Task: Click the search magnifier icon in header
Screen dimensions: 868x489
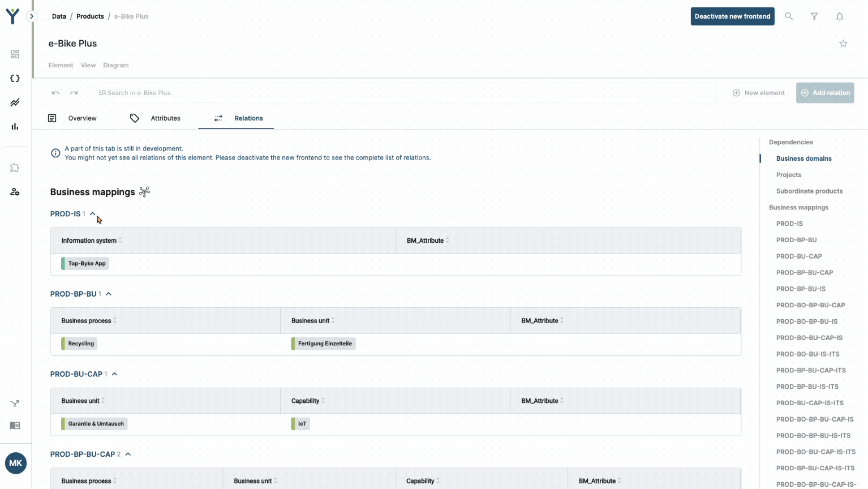Action: click(788, 16)
